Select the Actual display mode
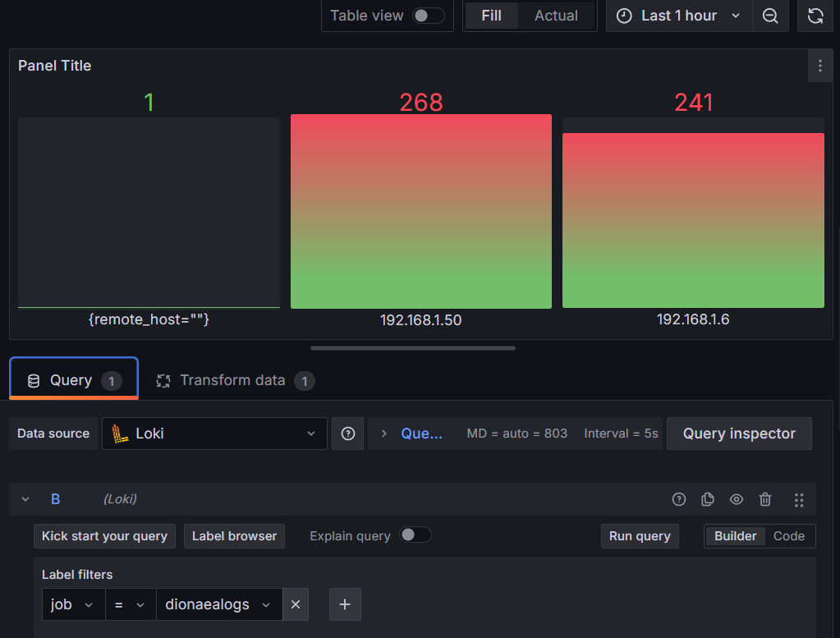Screen dimensions: 840x638 (556, 16)
